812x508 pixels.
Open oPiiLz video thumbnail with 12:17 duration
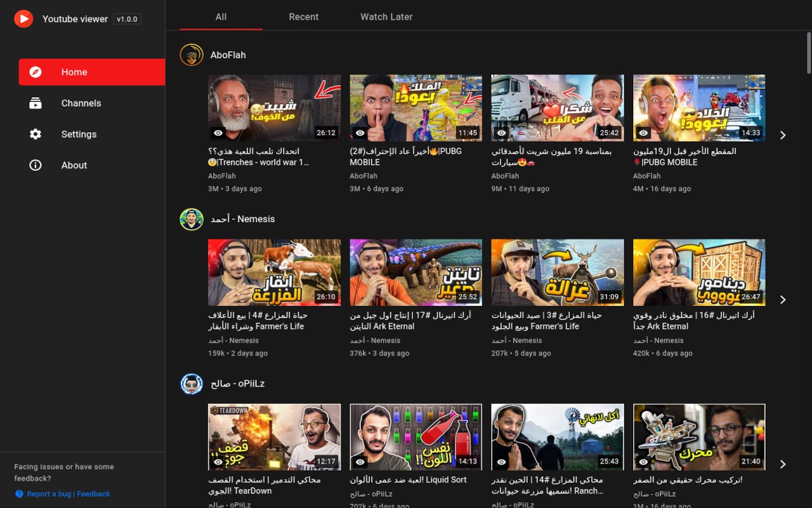[x=274, y=437]
